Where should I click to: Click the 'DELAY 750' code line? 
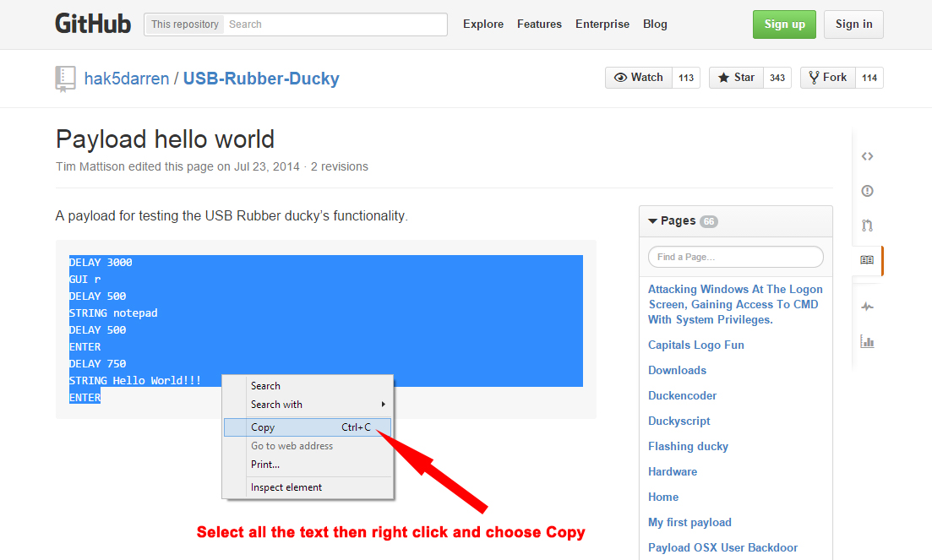coord(97,363)
